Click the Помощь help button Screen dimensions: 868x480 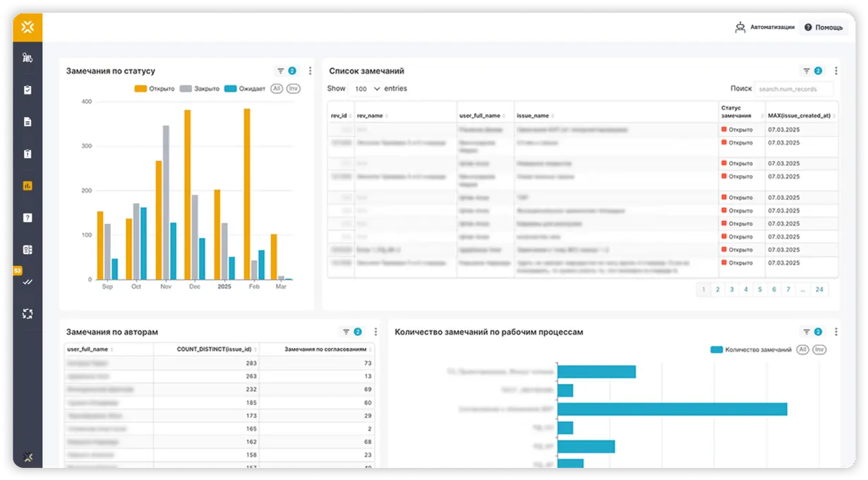click(822, 28)
